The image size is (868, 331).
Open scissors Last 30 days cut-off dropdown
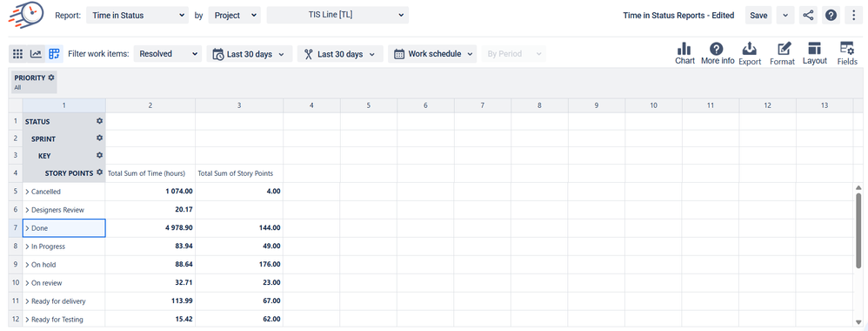340,54
